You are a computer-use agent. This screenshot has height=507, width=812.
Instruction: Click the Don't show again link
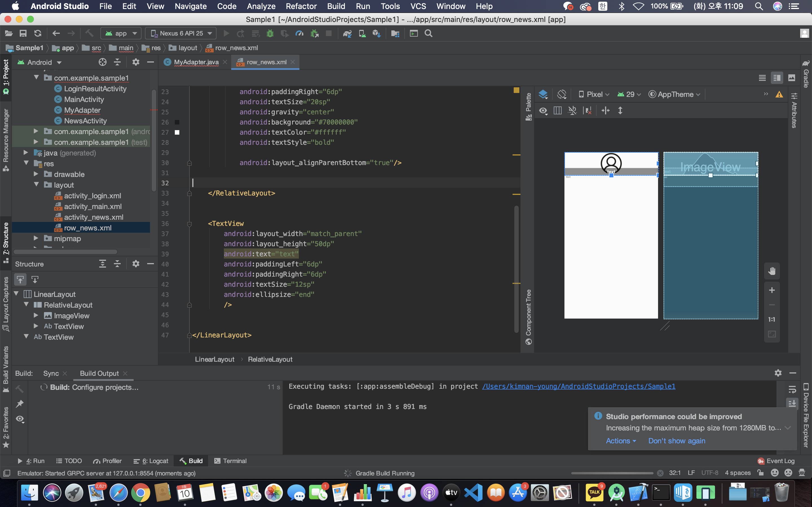coord(676,441)
